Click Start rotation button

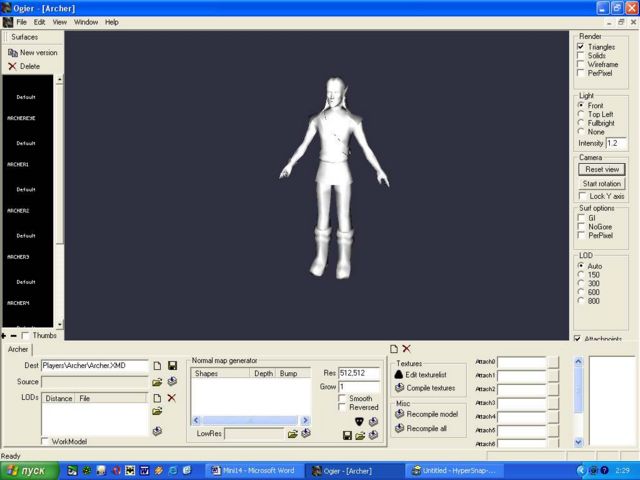click(602, 184)
